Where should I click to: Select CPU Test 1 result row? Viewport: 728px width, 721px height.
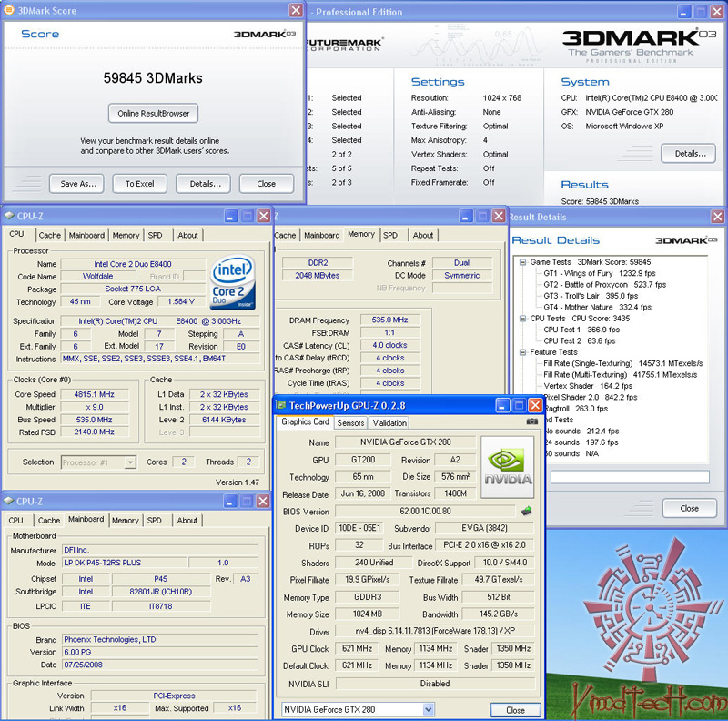tap(581, 330)
